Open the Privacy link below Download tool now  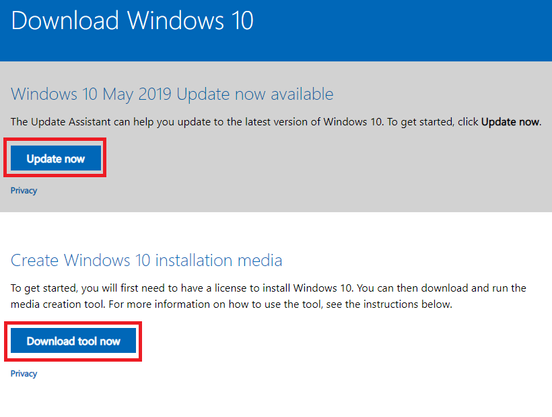[x=24, y=373]
